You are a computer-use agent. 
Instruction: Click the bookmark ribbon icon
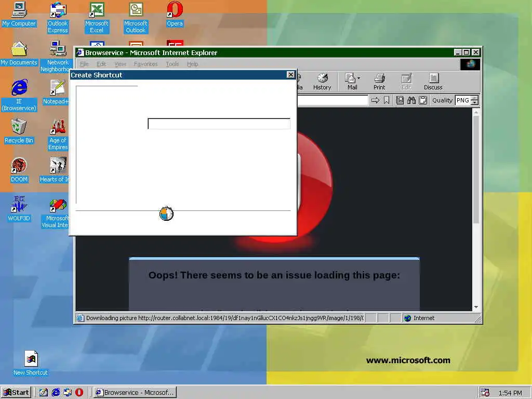[387, 100]
